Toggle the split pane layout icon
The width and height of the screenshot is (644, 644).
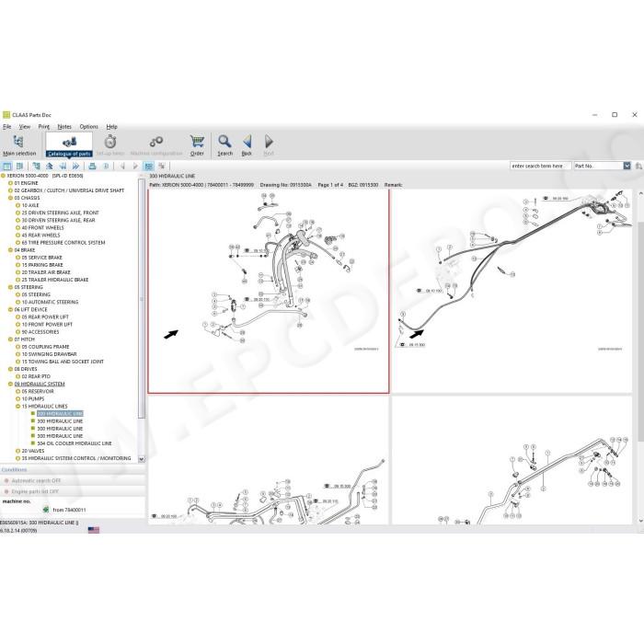(19, 167)
